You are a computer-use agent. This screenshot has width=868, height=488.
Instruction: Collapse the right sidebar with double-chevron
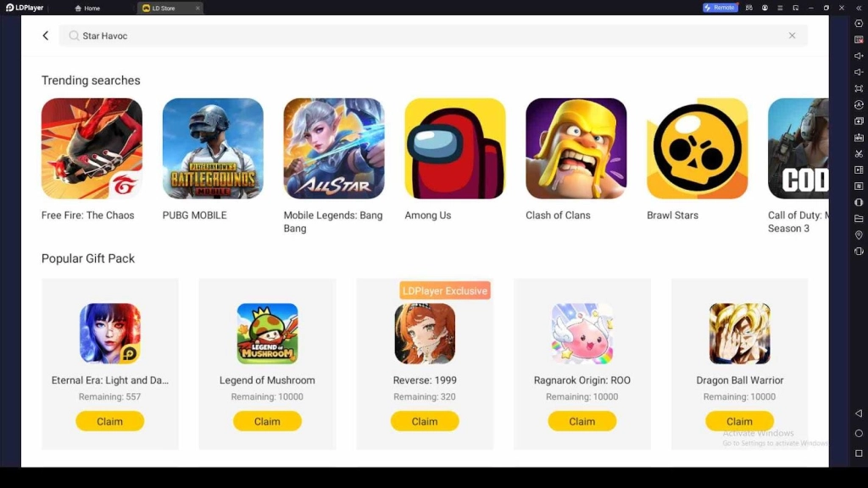click(x=859, y=8)
